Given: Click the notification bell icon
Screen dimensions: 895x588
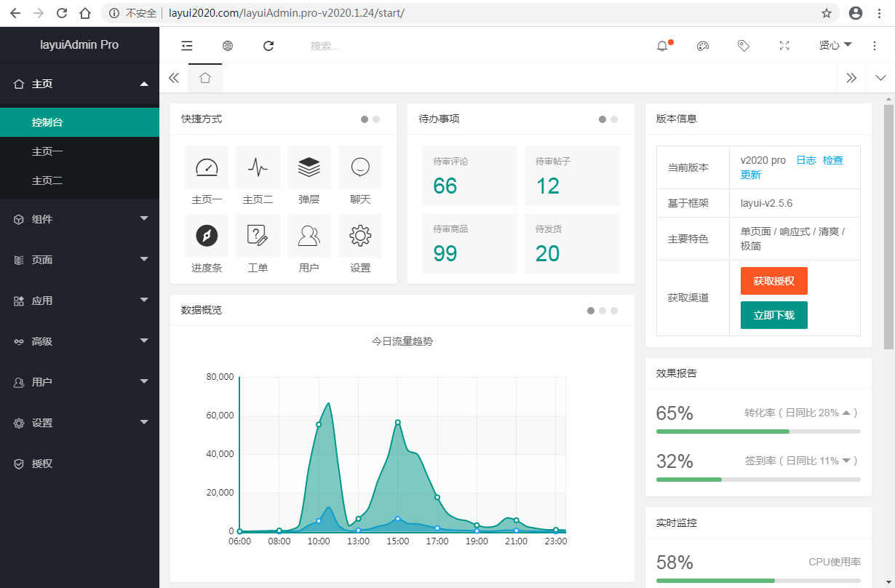Looking at the screenshot, I should [662, 46].
